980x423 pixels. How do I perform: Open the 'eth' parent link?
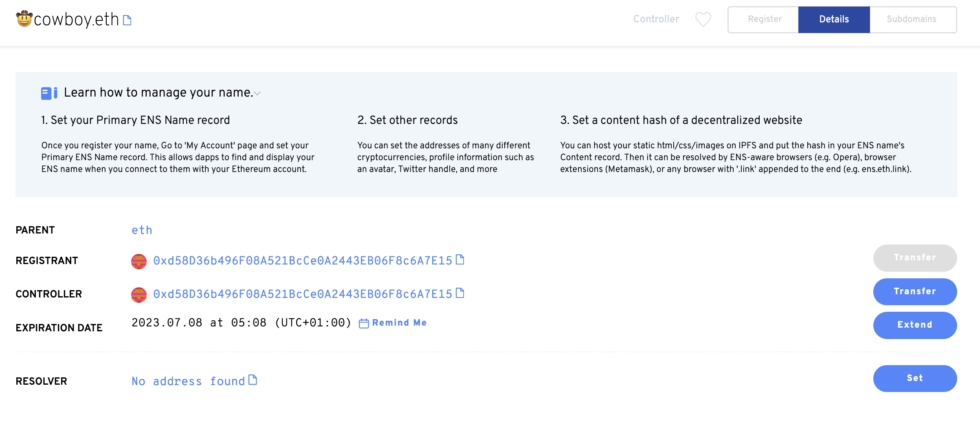[x=142, y=229]
